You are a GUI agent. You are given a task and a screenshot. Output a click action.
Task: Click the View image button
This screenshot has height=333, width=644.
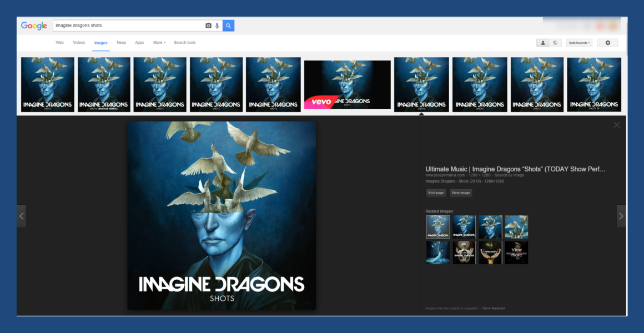[461, 193]
